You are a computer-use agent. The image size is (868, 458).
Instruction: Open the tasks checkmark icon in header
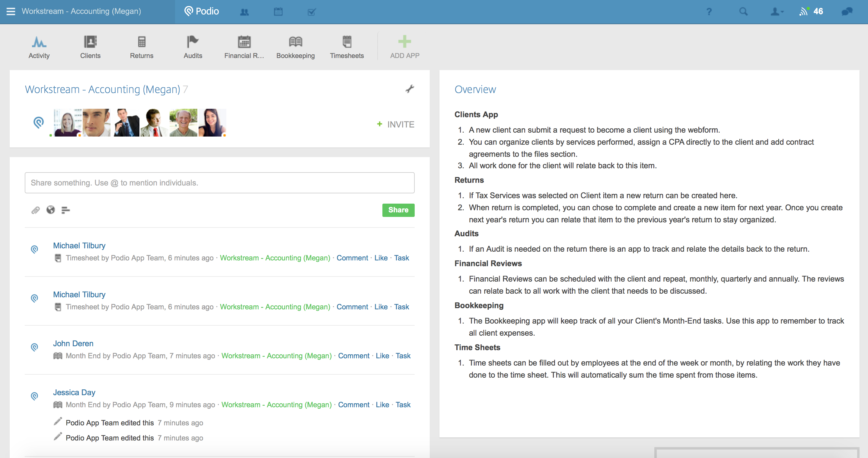[x=312, y=12]
